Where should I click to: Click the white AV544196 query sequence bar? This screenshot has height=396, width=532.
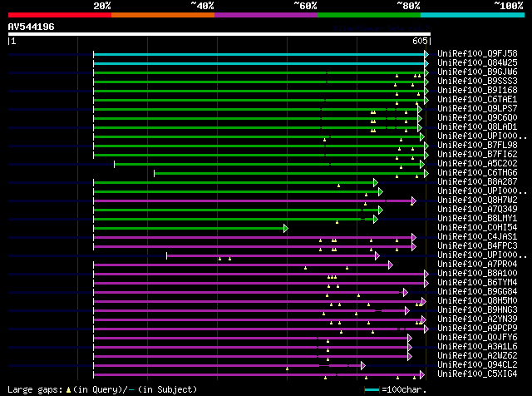tap(219, 34)
